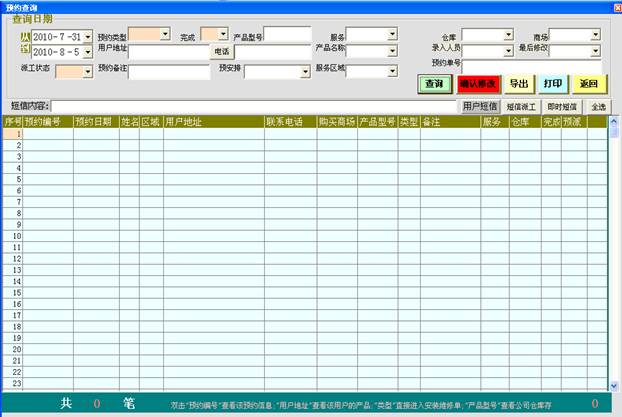Open the 到 end date picker dropdown

(x=88, y=52)
